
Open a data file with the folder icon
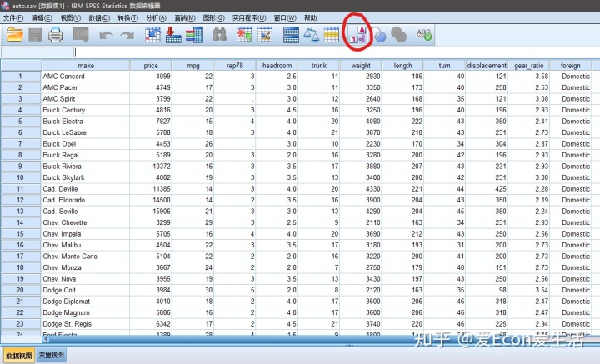(x=14, y=35)
